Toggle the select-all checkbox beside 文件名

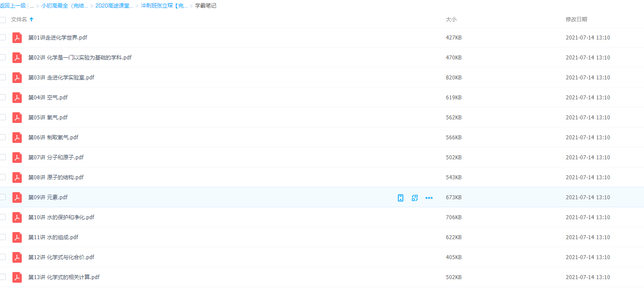(x=3, y=20)
